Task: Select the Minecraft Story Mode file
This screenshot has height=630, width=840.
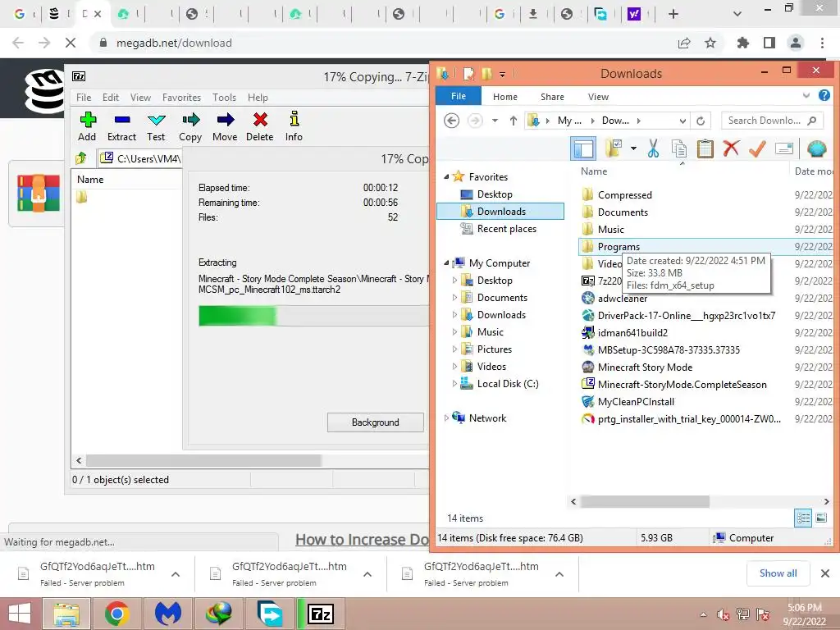Action: [645, 367]
